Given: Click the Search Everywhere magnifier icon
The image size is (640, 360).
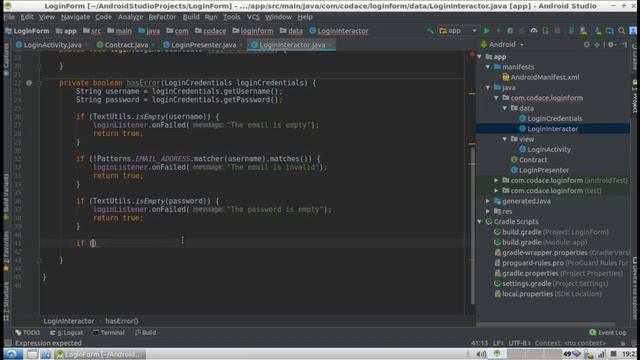Looking at the screenshot, I should click(x=621, y=31).
